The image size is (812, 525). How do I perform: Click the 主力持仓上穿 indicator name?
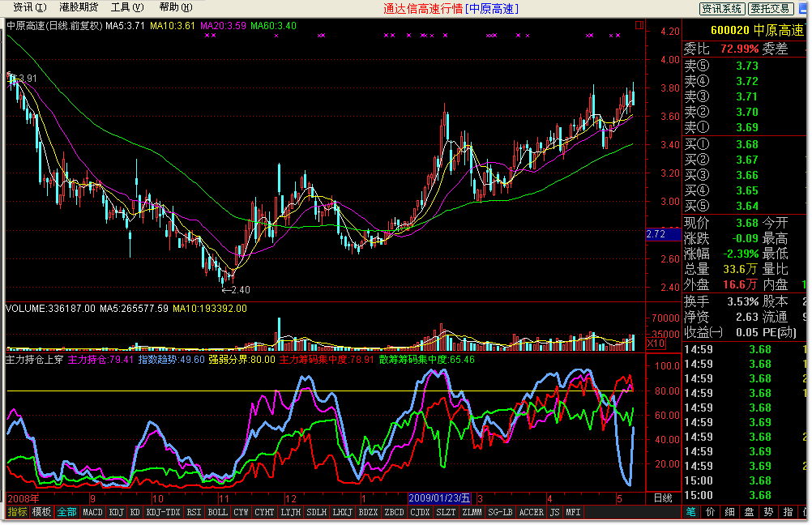34,360
